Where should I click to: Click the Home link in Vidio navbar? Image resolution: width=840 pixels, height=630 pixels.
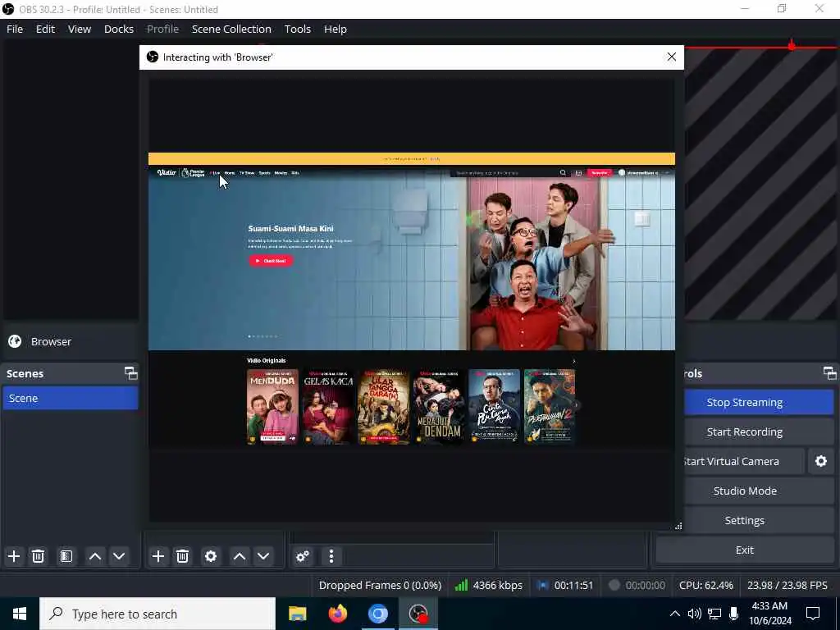pos(230,173)
